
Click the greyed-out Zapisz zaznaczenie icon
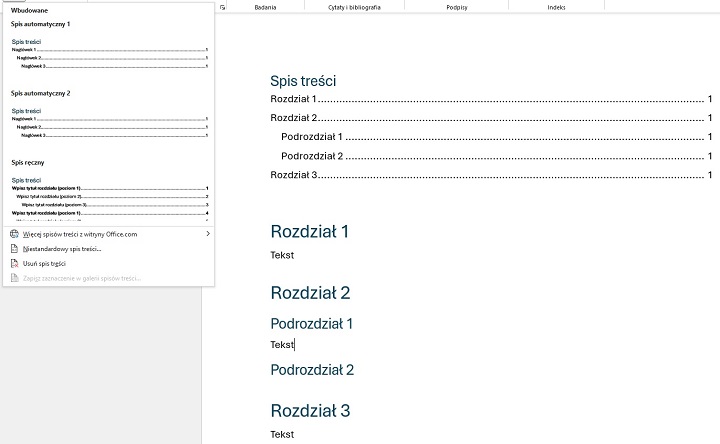point(14,278)
